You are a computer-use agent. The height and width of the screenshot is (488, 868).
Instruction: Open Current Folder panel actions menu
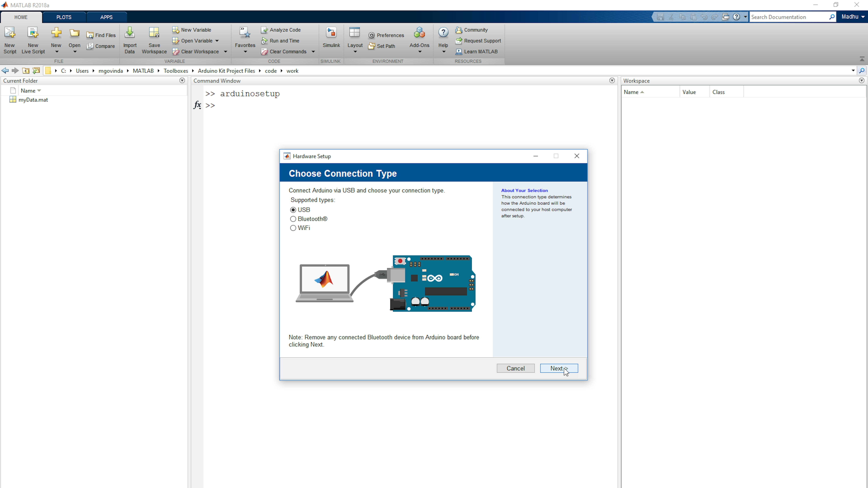coord(182,81)
